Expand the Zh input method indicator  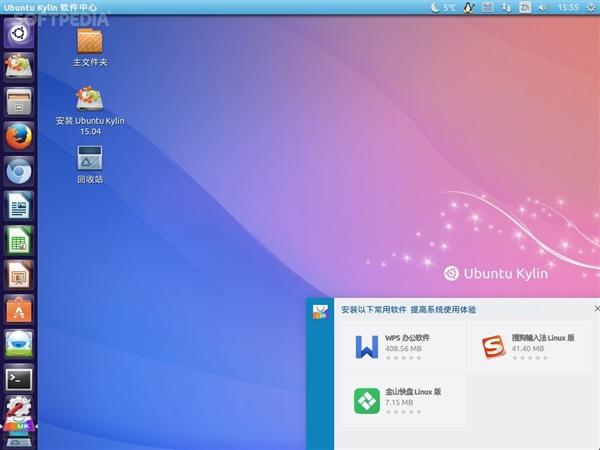[x=524, y=7]
